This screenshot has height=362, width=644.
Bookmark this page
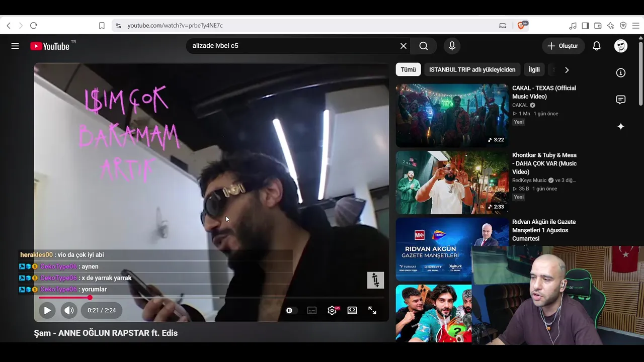tap(102, 26)
